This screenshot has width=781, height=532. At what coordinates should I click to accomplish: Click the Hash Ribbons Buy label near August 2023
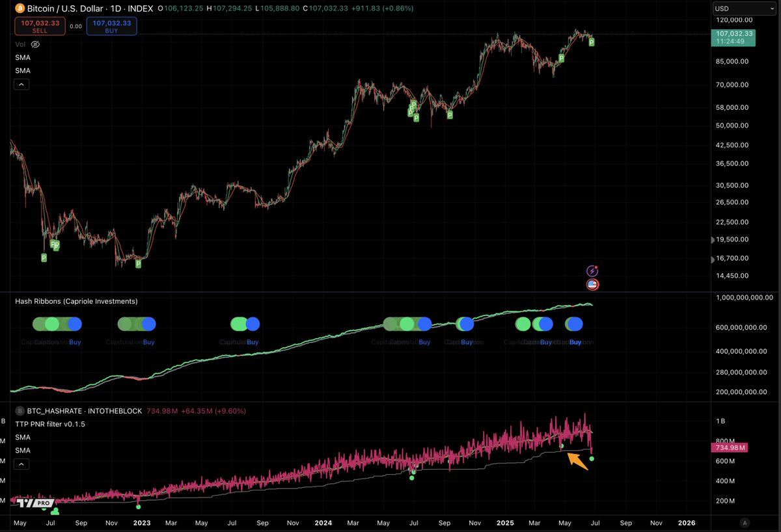(253, 342)
